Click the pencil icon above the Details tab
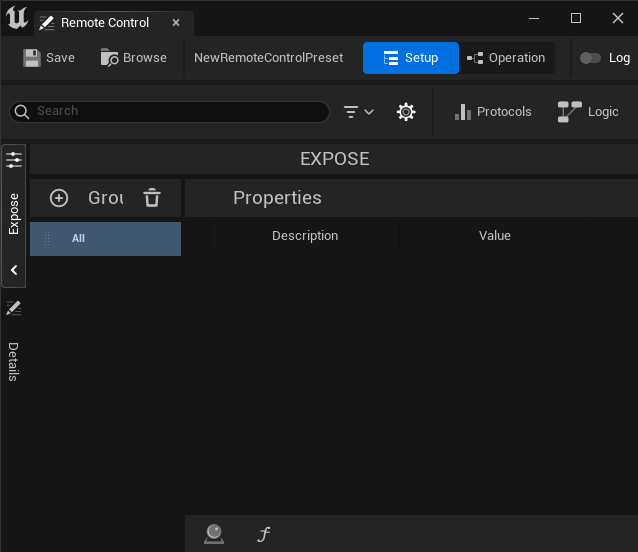The image size is (638, 552). 14,308
